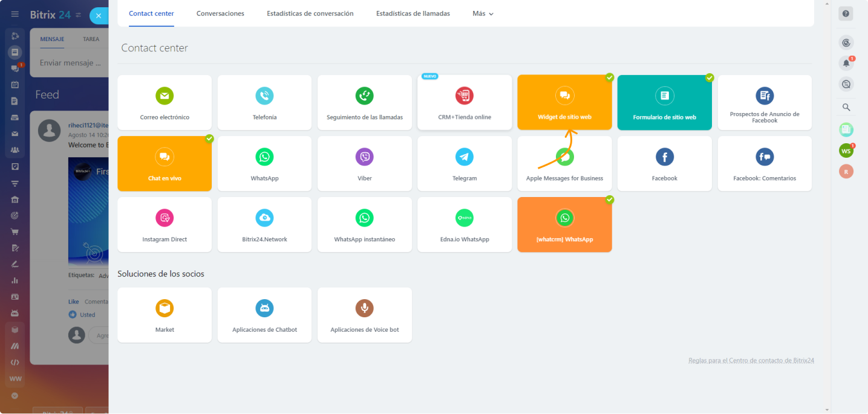
Task: Expand the hamburger main menu
Action: pyautogui.click(x=15, y=15)
